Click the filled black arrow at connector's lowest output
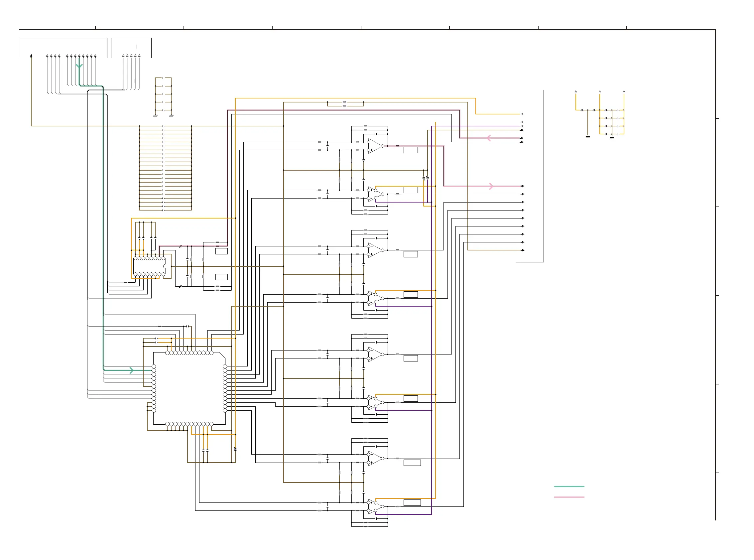Viewport: 754px width, 560px height. pyautogui.click(x=523, y=250)
